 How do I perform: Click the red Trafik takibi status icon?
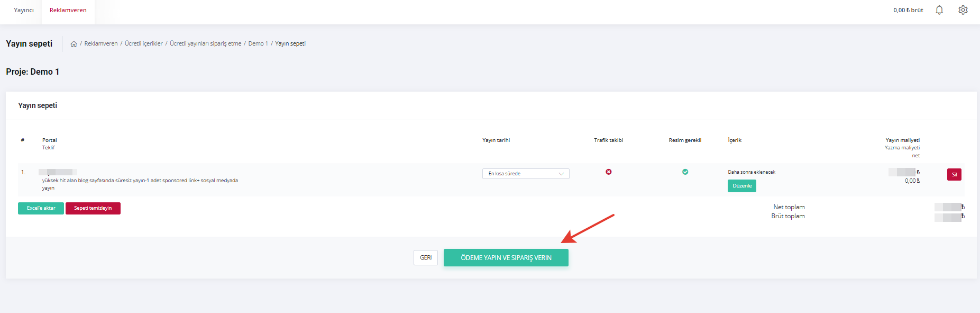608,172
